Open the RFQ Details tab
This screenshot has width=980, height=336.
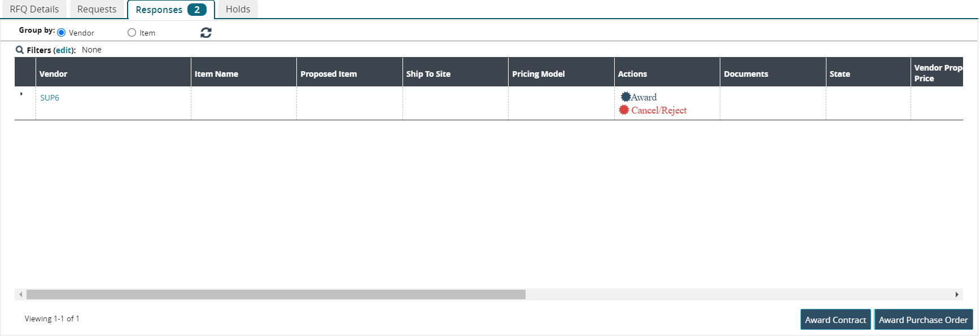click(x=34, y=9)
